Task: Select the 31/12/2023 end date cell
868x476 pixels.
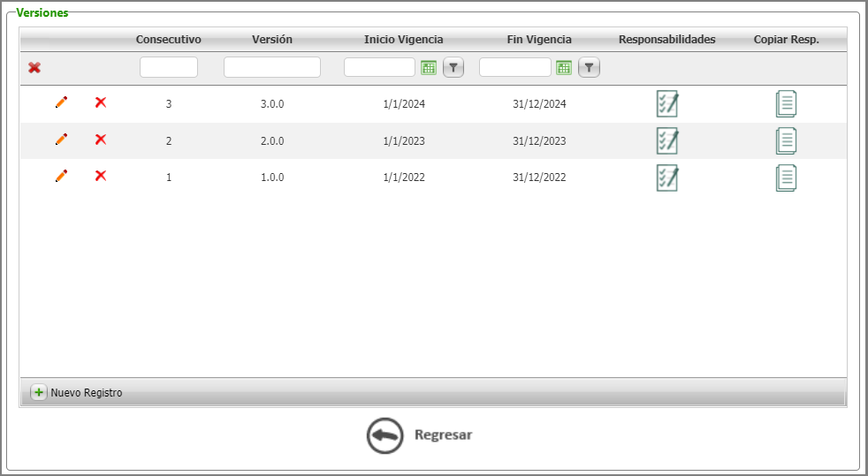Action: pyautogui.click(x=539, y=141)
